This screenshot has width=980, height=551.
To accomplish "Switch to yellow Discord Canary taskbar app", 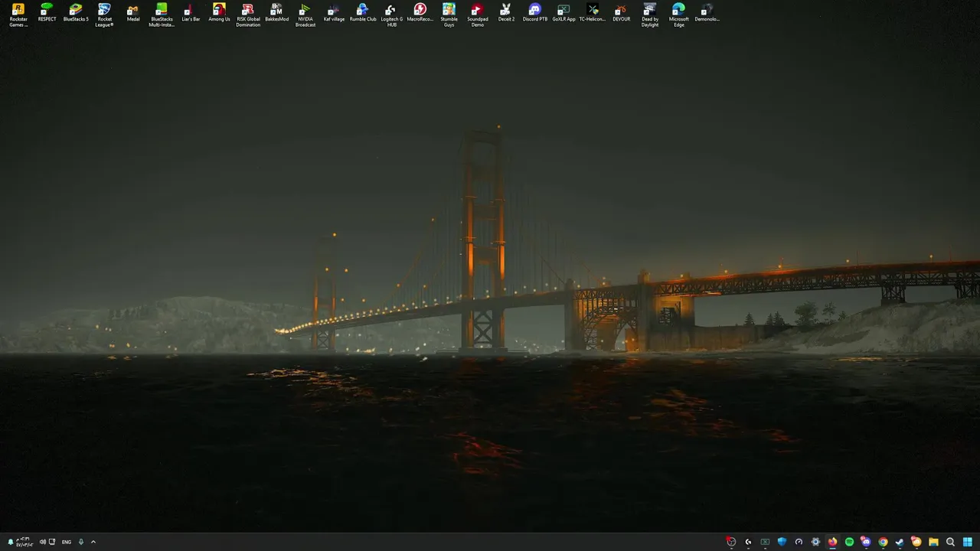I will coord(916,542).
